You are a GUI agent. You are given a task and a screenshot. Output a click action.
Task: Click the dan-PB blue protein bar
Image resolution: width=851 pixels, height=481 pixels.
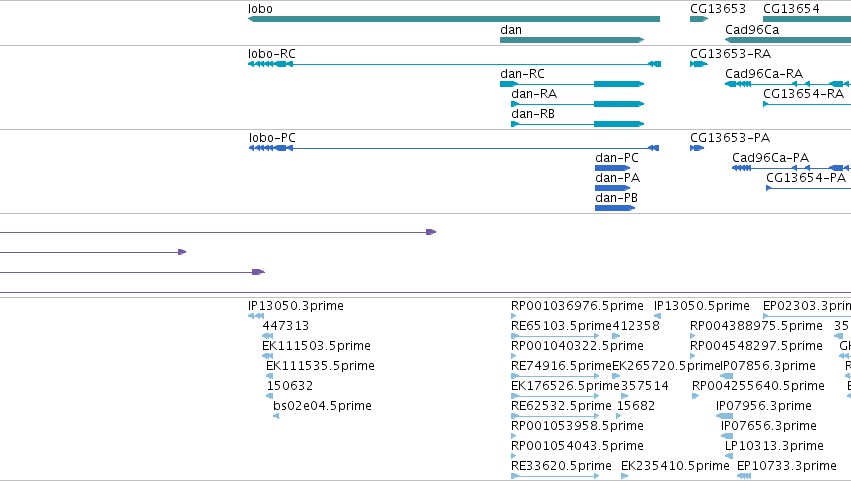tap(615, 208)
